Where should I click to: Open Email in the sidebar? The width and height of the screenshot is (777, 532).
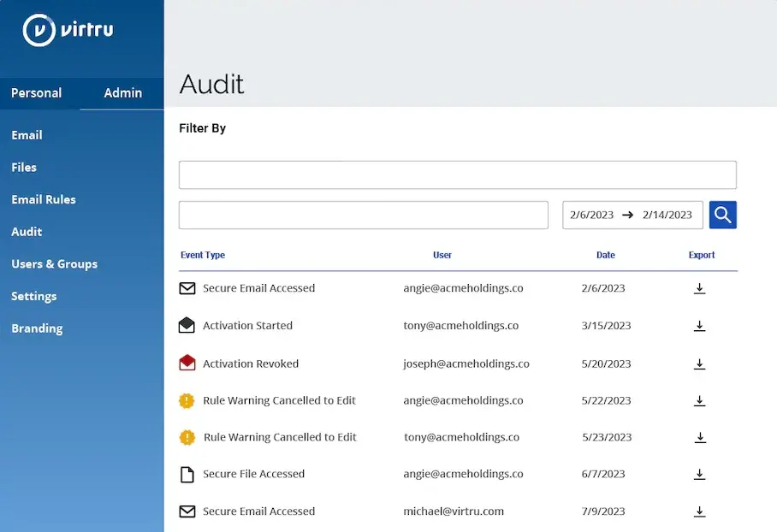(x=27, y=135)
